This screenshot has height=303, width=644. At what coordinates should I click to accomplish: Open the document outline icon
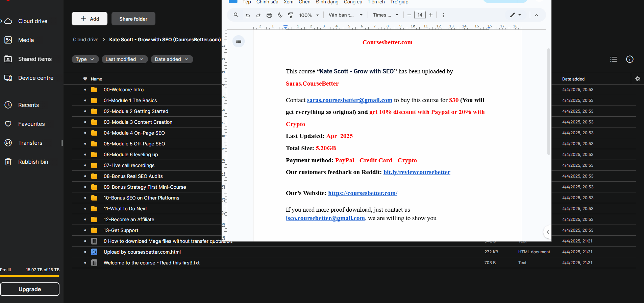239,41
